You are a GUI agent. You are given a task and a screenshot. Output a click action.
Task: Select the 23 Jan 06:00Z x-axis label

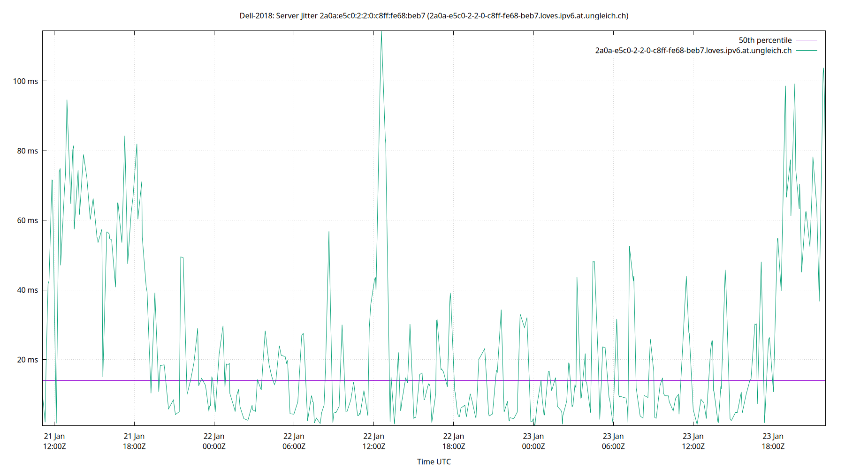(613, 441)
